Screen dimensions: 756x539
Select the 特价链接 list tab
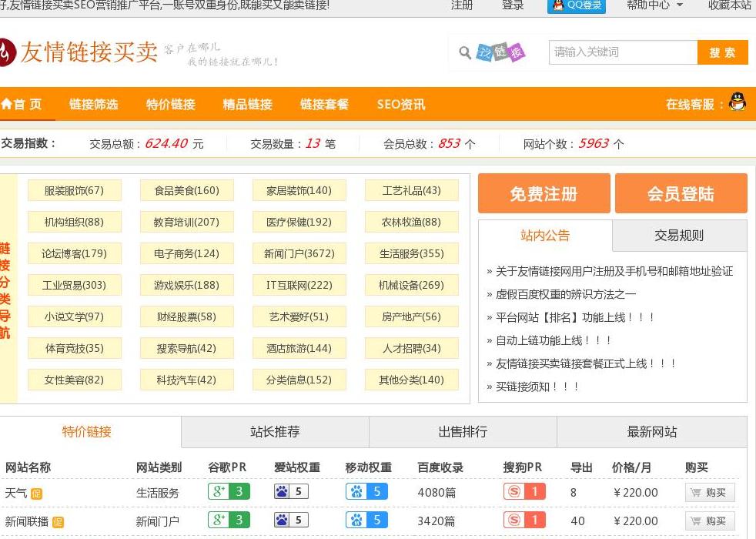87,431
